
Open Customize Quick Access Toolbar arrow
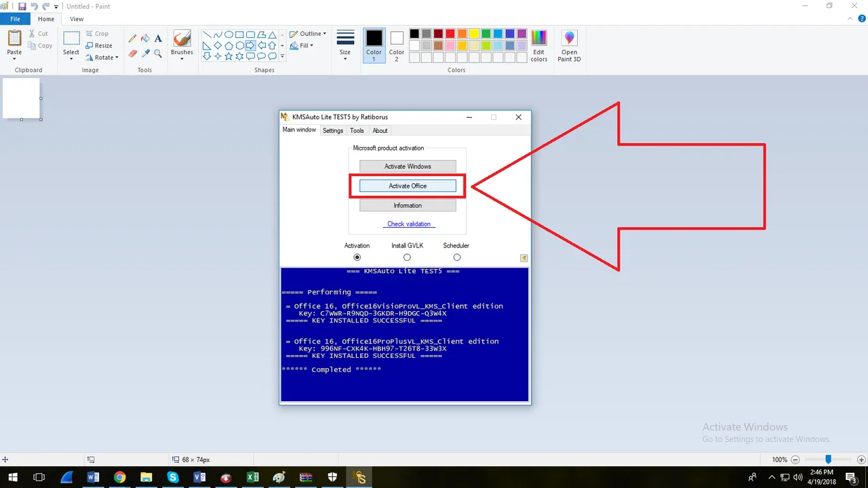pos(56,6)
